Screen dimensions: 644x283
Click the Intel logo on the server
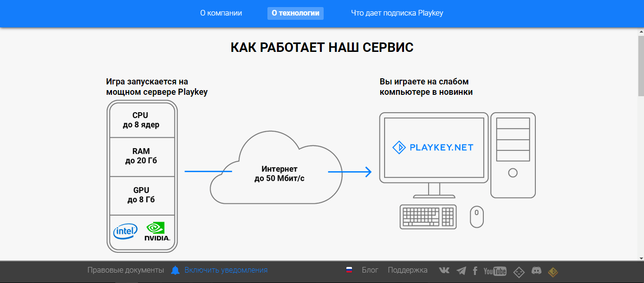tap(125, 232)
